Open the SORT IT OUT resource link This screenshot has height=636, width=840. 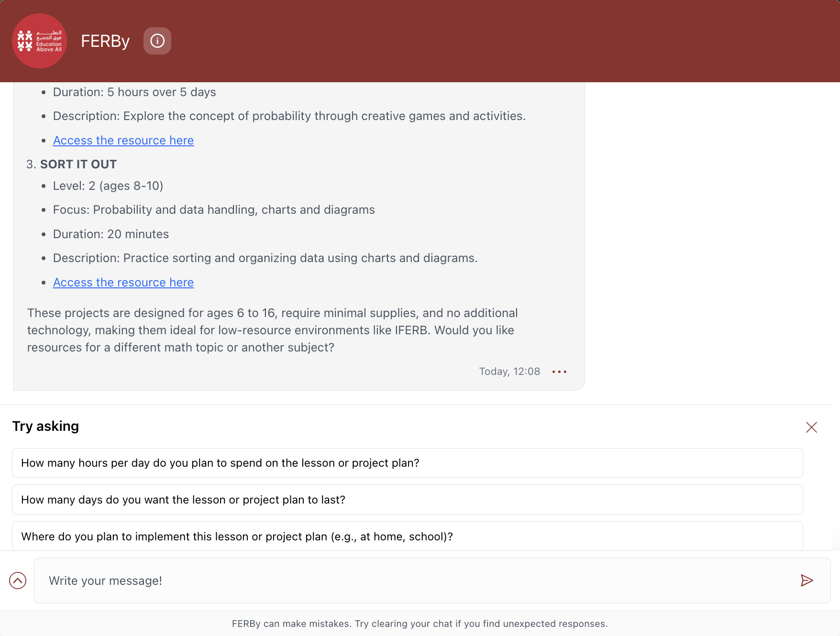click(123, 283)
